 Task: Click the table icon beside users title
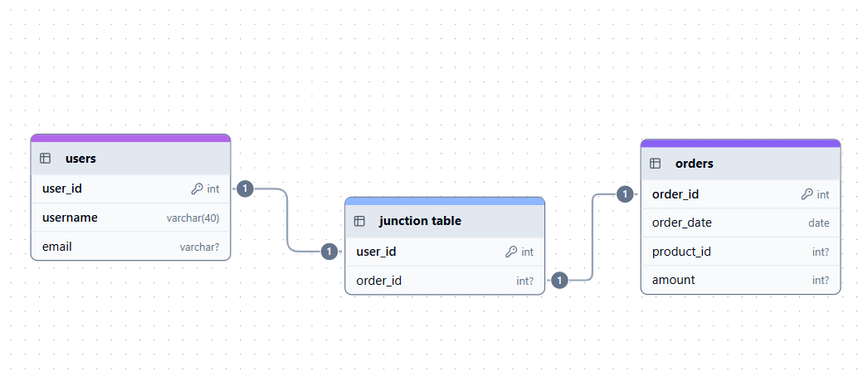(x=46, y=159)
